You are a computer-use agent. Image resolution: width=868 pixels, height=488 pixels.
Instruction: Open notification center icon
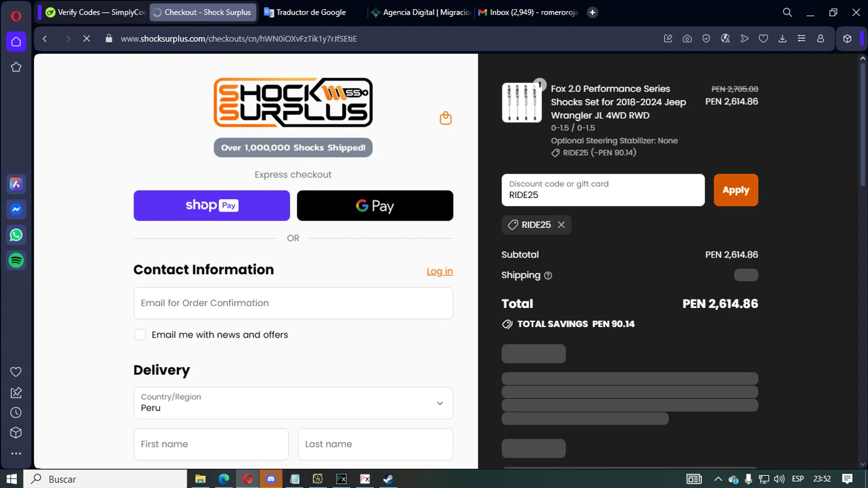pos(847,479)
